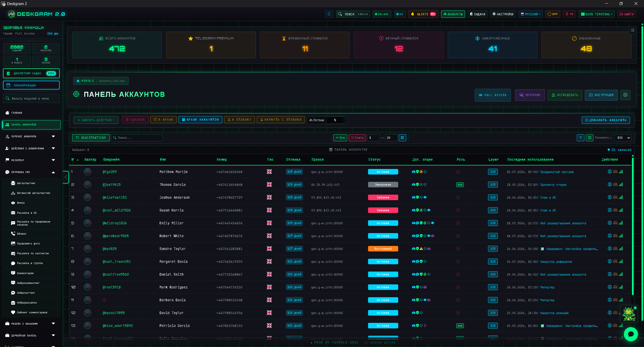Collapse sidebar with the left chevron handle
The image size is (644, 347).
[x=66, y=177]
